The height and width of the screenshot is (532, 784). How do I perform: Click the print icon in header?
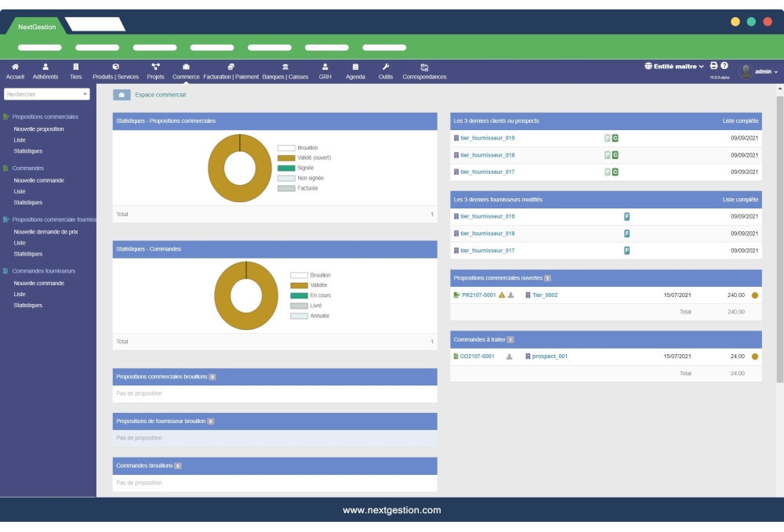click(714, 66)
